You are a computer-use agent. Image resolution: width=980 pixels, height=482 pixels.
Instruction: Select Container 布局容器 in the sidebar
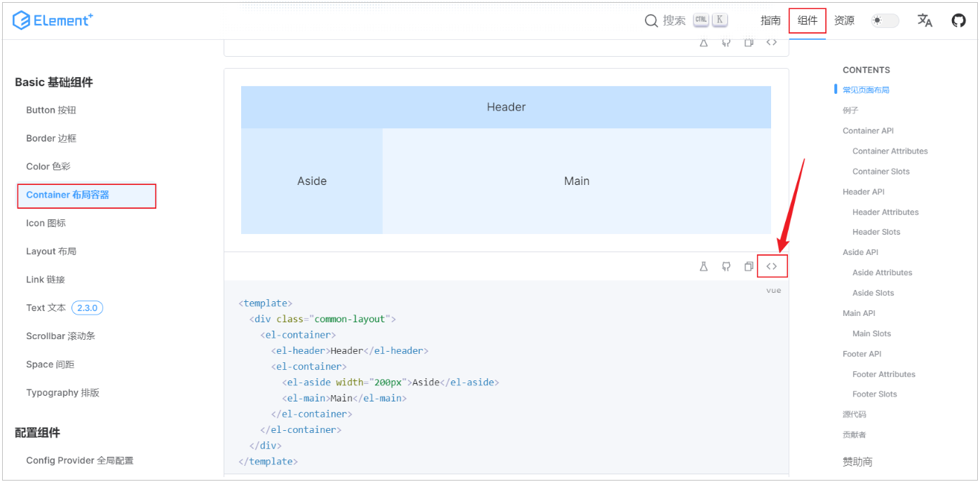pos(68,195)
